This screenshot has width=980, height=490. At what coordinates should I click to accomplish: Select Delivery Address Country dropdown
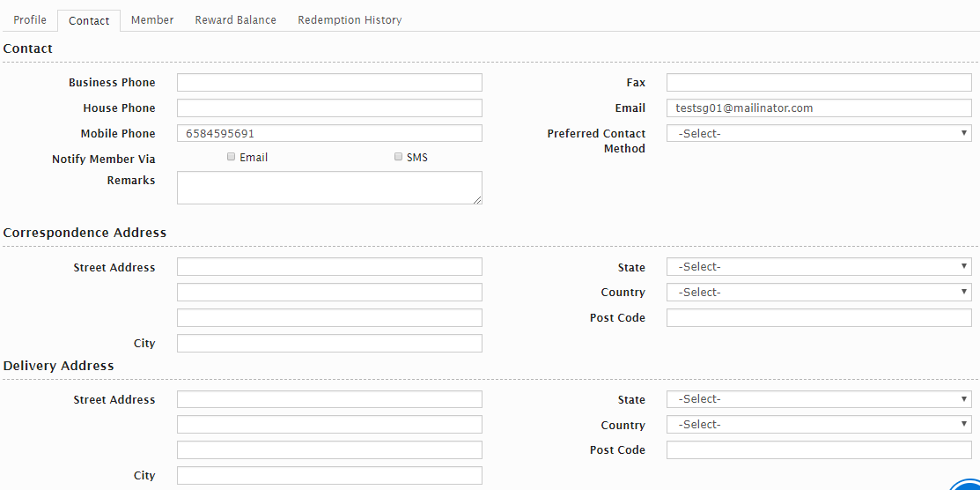pos(819,425)
